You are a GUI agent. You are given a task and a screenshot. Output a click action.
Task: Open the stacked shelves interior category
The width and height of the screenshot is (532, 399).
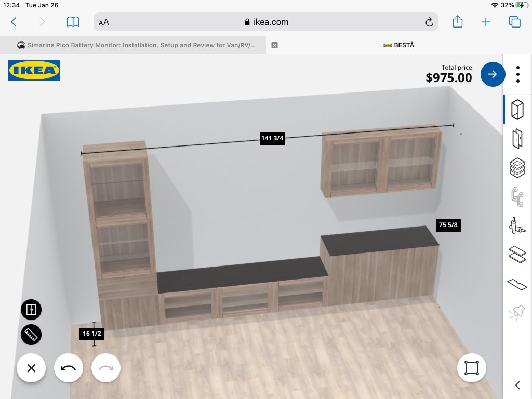[x=517, y=167]
